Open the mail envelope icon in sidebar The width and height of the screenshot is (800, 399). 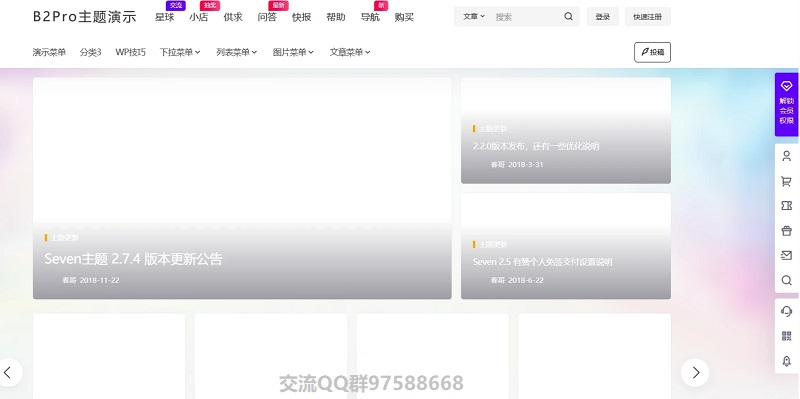pyautogui.click(x=786, y=255)
